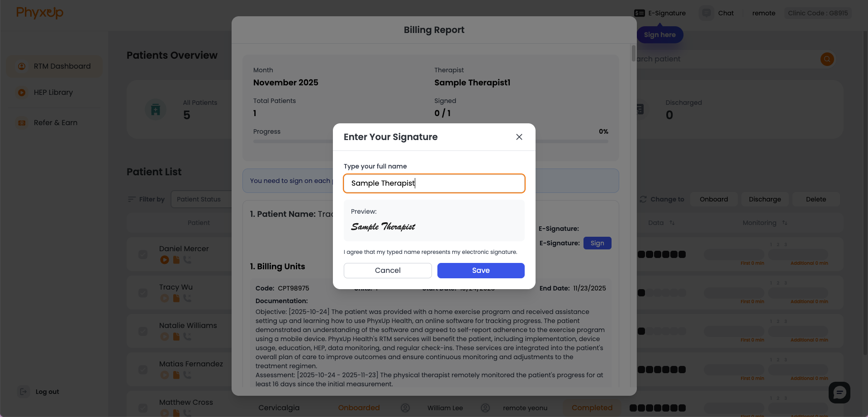
Task: Open the Chat icon in the top bar
Action: point(706,13)
